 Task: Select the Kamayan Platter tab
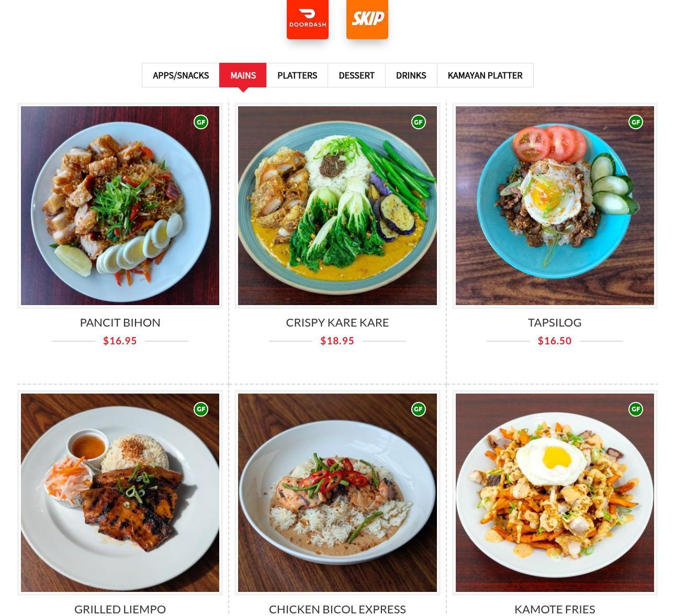pyautogui.click(x=485, y=75)
